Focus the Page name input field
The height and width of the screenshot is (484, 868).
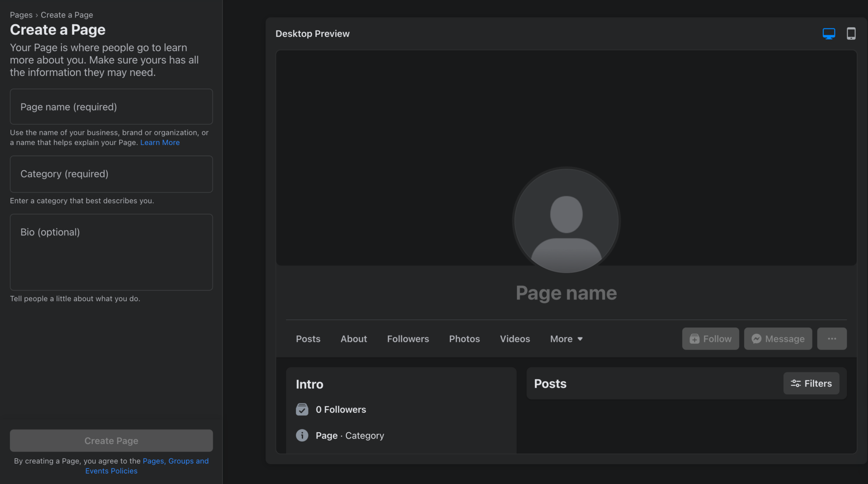(x=111, y=106)
